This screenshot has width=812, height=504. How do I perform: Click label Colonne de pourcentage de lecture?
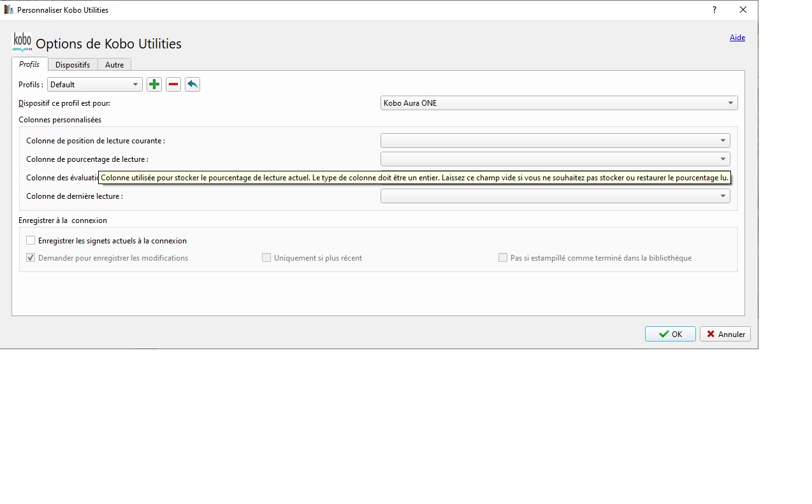click(x=87, y=159)
